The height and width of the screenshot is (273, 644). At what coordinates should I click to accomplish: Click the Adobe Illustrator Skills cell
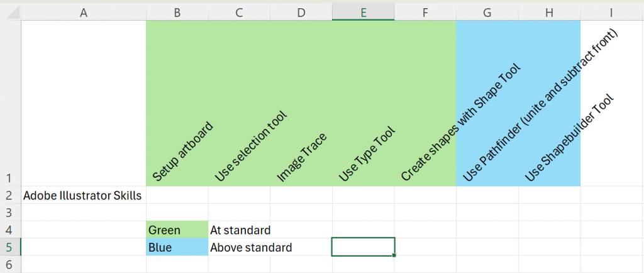(x=84, y=196)
